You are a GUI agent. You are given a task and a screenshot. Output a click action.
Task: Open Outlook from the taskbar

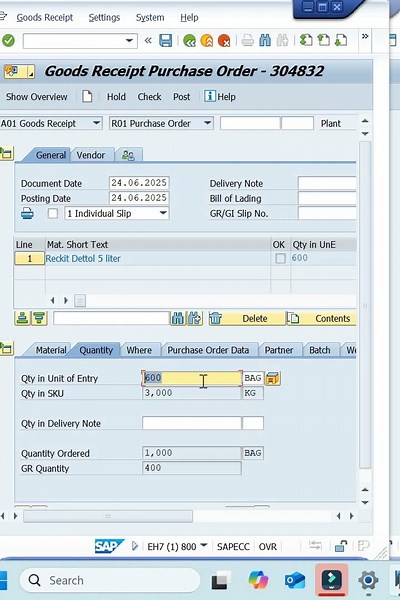pyautogui.click(x=294, y=580)
